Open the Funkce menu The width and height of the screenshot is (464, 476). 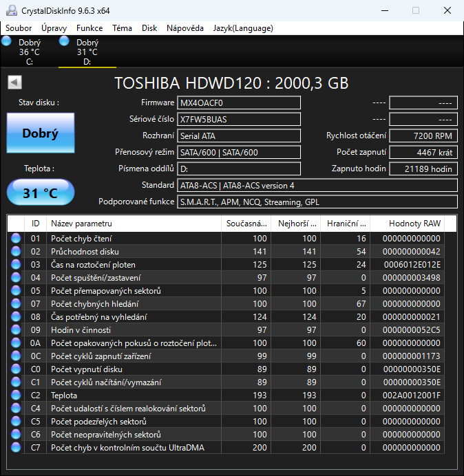click(89, 28)
